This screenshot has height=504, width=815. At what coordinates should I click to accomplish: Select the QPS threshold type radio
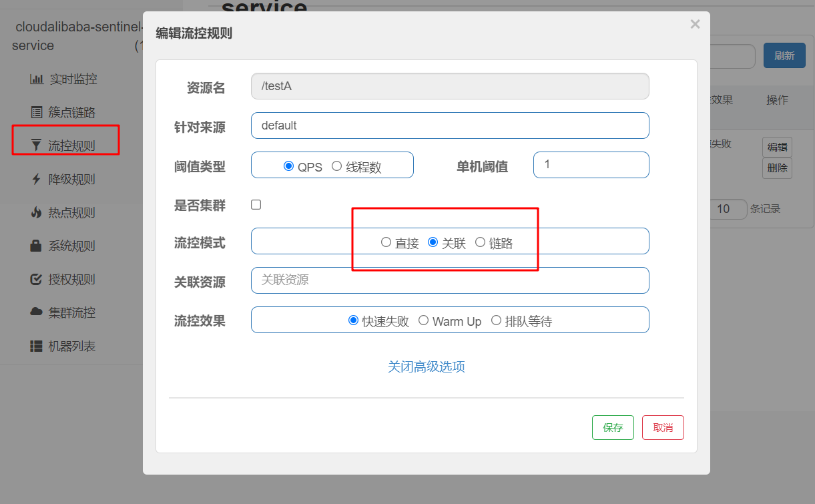click(x=288, y=166)
